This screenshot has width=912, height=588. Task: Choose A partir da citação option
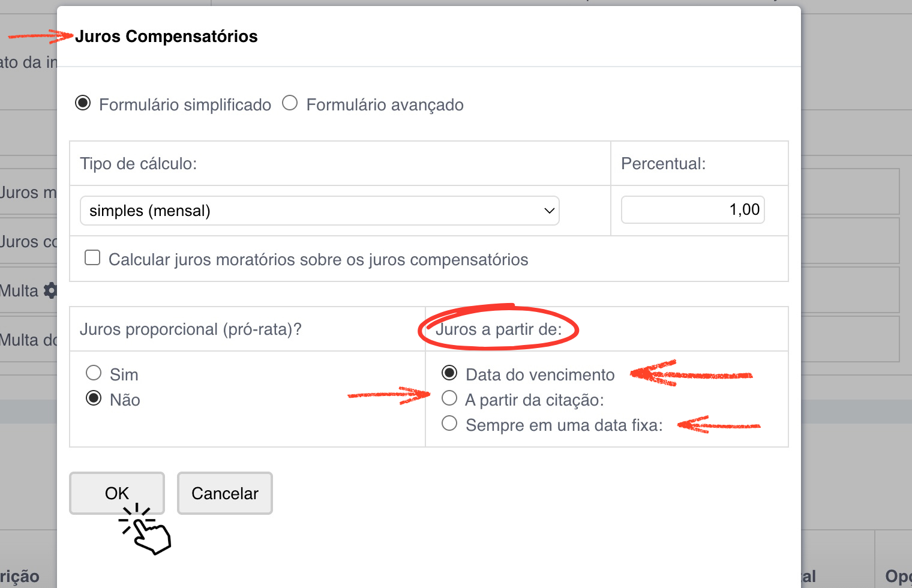coord(449,398)
